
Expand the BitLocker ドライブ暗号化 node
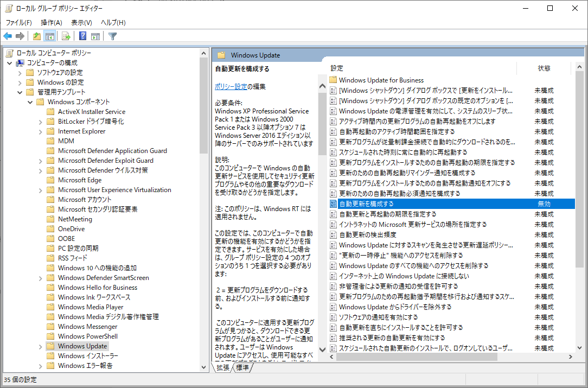41,122
